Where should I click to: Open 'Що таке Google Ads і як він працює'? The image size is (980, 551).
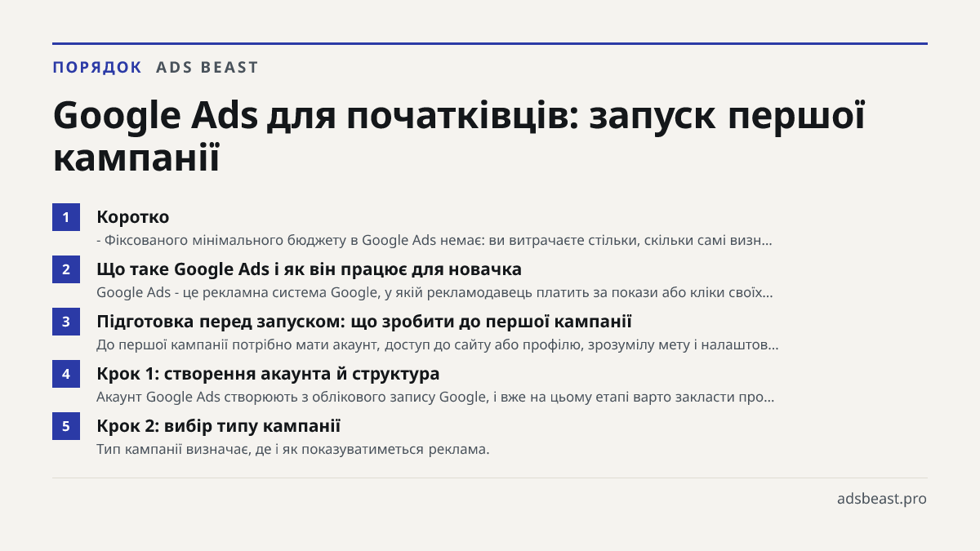309,269
